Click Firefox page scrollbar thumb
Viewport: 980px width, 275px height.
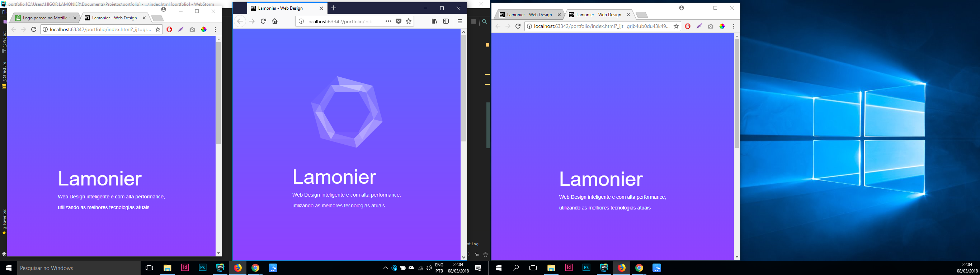463,88
